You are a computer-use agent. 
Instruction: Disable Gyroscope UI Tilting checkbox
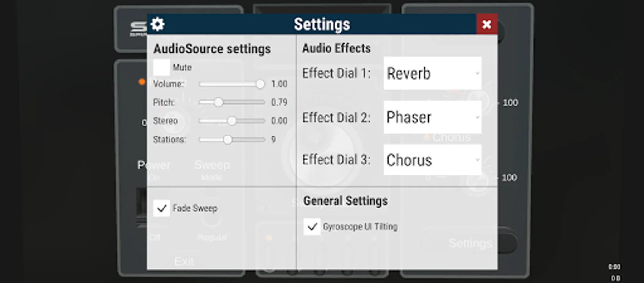pyautogui.click(x=312, y=226)
